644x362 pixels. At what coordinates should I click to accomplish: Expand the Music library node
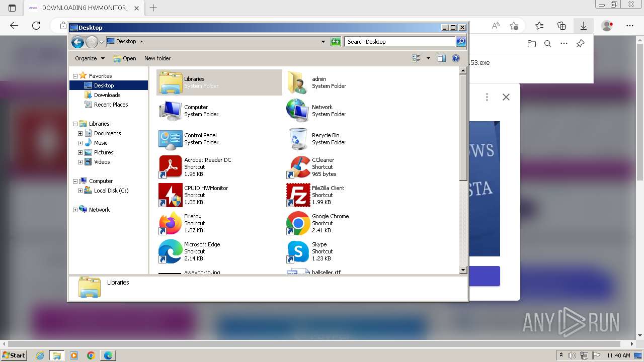(x=80, y=143)
